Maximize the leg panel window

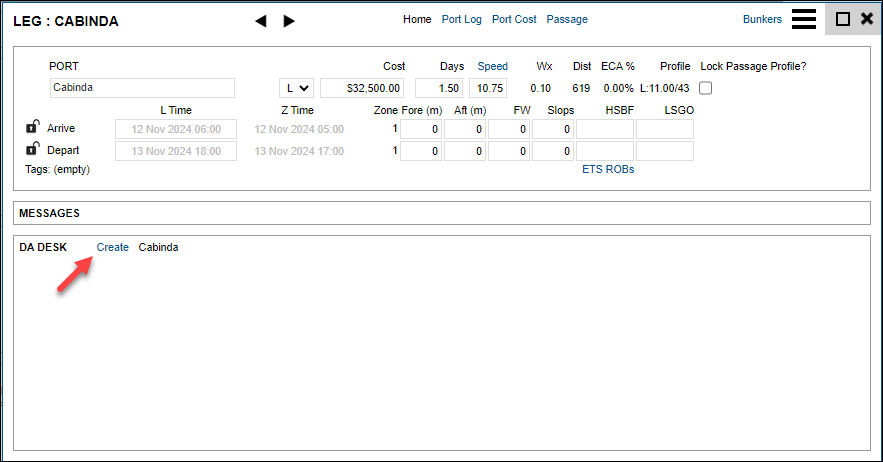(x=842, y=19)
